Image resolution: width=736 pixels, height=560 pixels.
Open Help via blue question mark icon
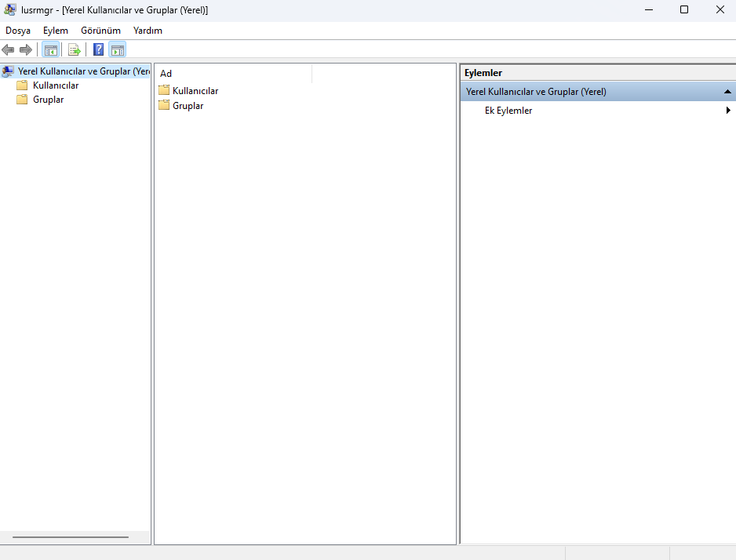(98, 49)
